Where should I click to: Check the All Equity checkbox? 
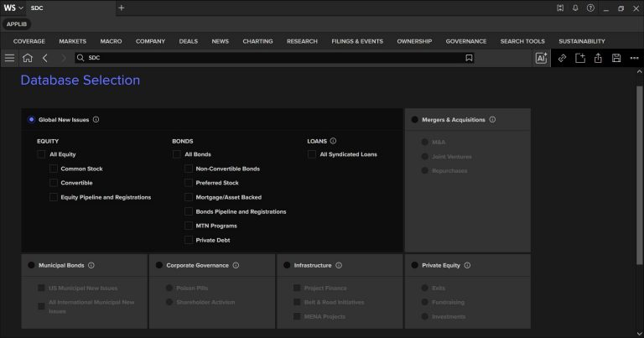(41, 154)
